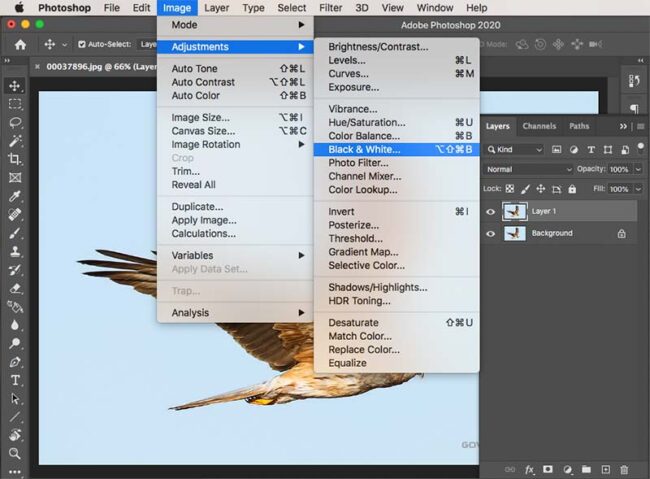Toggle the Auto-Select checkbox
The height and width of the screenshot is (479, 650).
pos(82,44)
